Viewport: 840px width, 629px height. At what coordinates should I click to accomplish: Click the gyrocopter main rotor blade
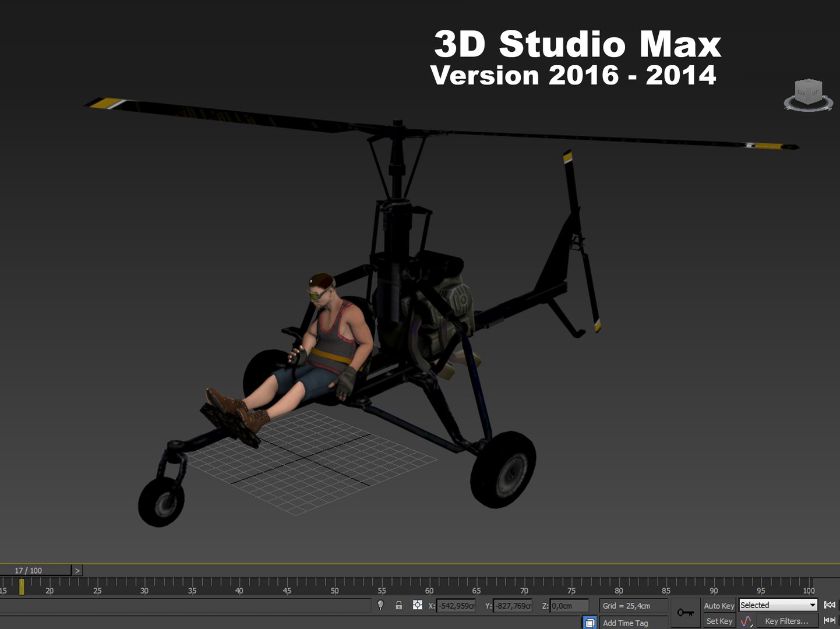[441, 124]
